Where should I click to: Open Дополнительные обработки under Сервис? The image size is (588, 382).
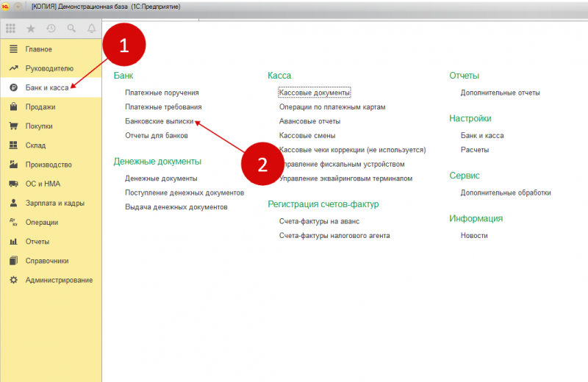tap(506, 192)
